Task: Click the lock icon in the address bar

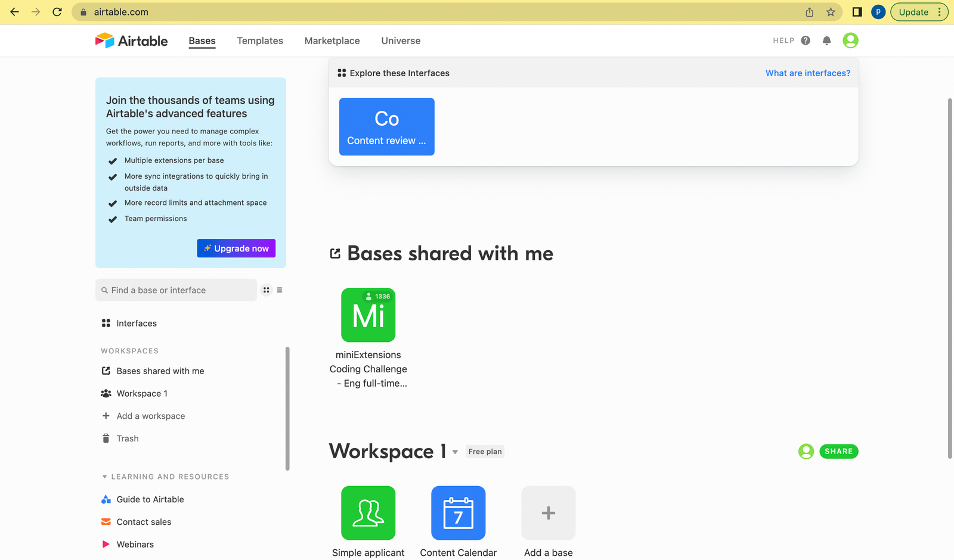Action: pyautogui.click(x=83, y=12)
